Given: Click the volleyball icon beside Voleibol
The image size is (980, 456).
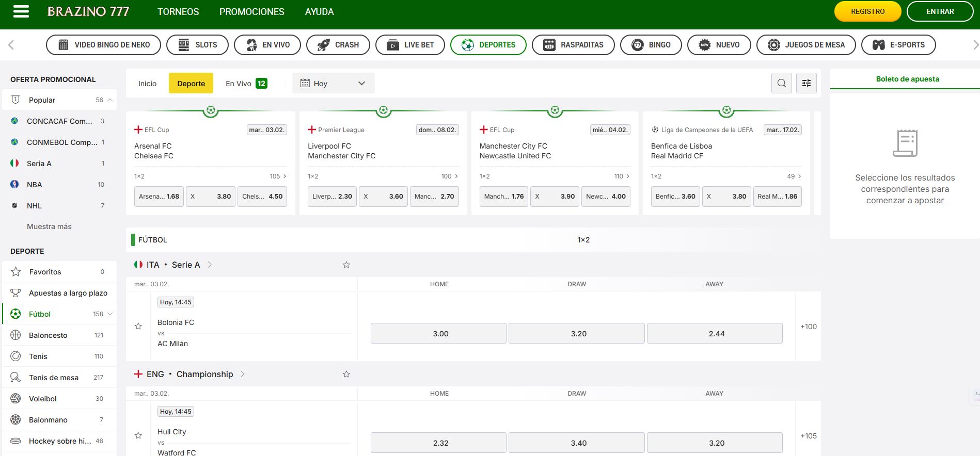Looking at the screenshot, I should [x=15, y=399].
